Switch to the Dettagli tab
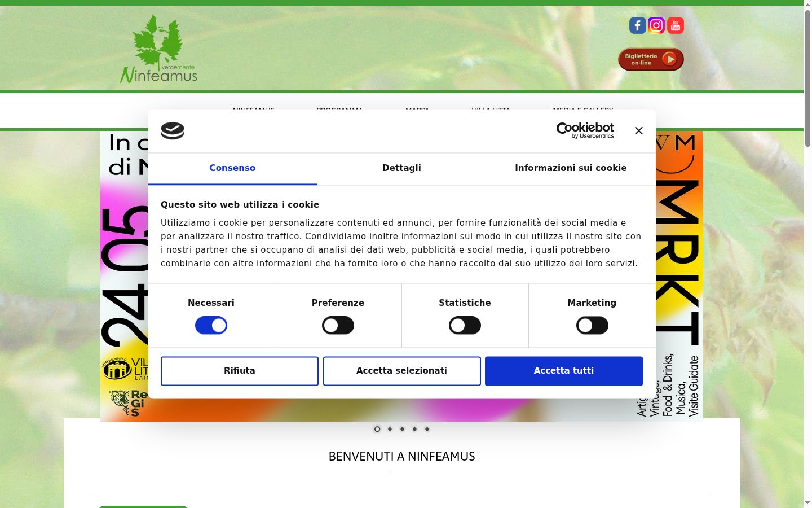This screenshot has height=508, width=812. coord(401,168)
